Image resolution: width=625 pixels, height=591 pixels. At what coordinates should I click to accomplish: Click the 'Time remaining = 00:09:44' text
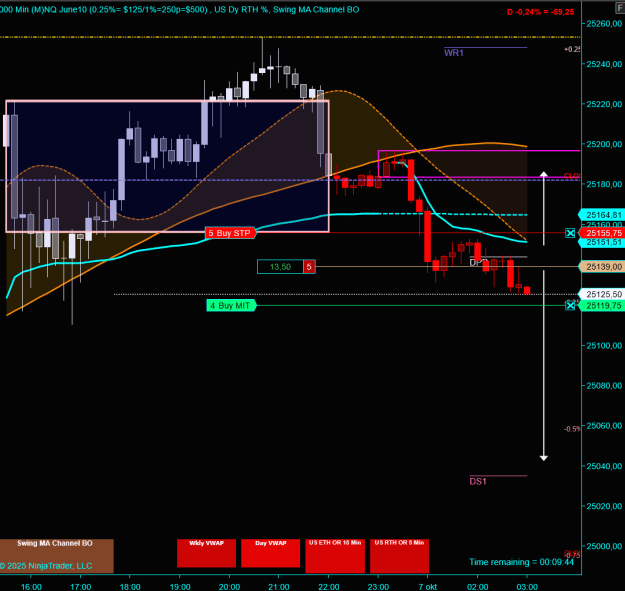tap(521, 562)
